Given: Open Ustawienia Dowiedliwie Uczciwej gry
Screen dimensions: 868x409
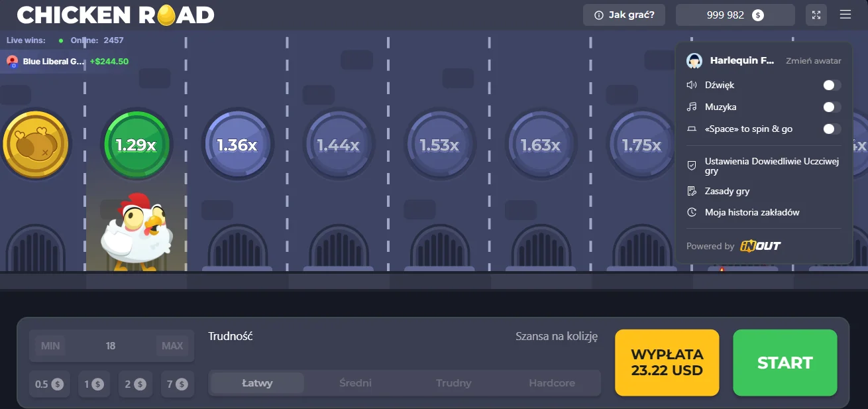Looking at the screenshot, I should [764, 166].
